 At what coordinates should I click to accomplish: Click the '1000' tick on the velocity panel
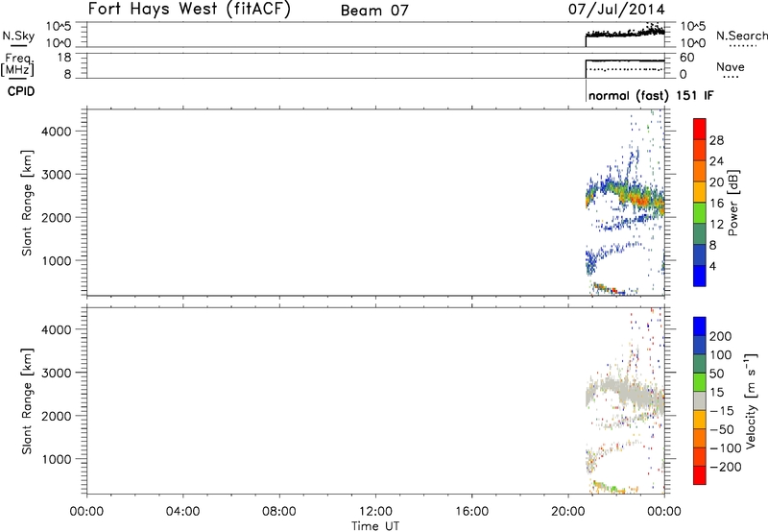point(57,459)
